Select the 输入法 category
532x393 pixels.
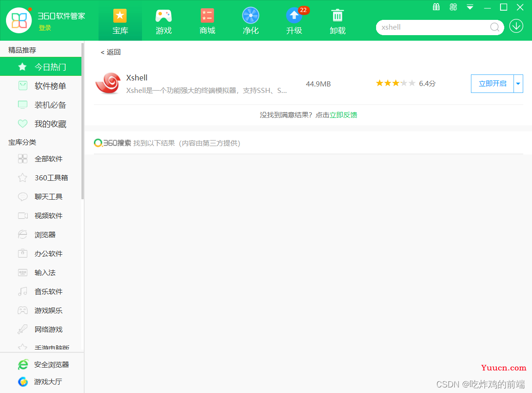tap(41, 273)
